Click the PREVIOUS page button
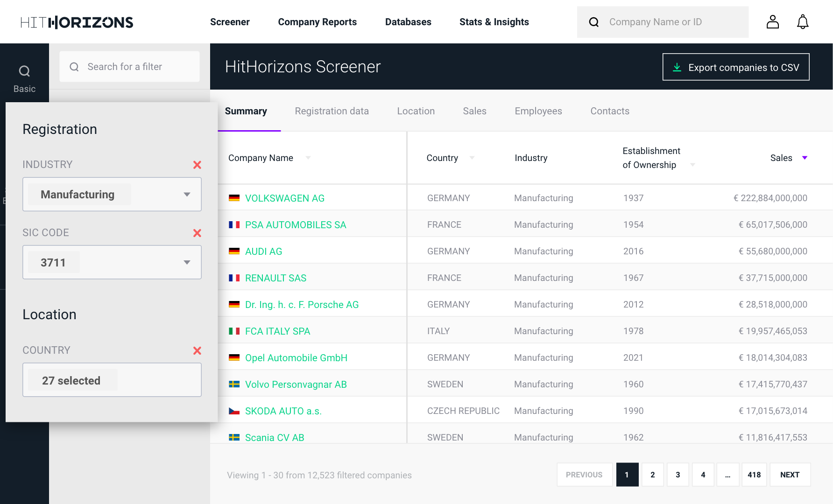 [x=585, y=475]
